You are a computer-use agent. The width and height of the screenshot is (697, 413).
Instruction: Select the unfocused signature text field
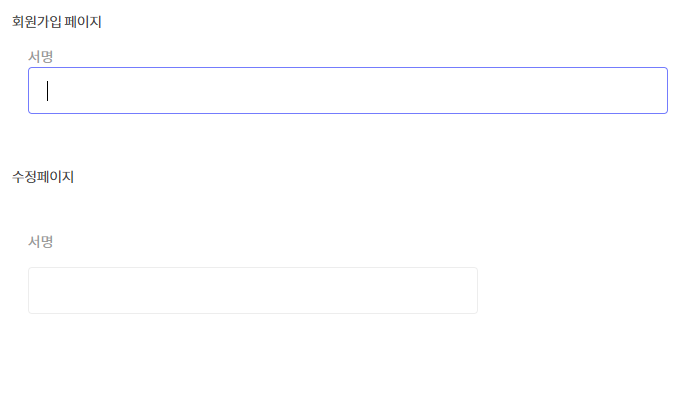(252, 290)
